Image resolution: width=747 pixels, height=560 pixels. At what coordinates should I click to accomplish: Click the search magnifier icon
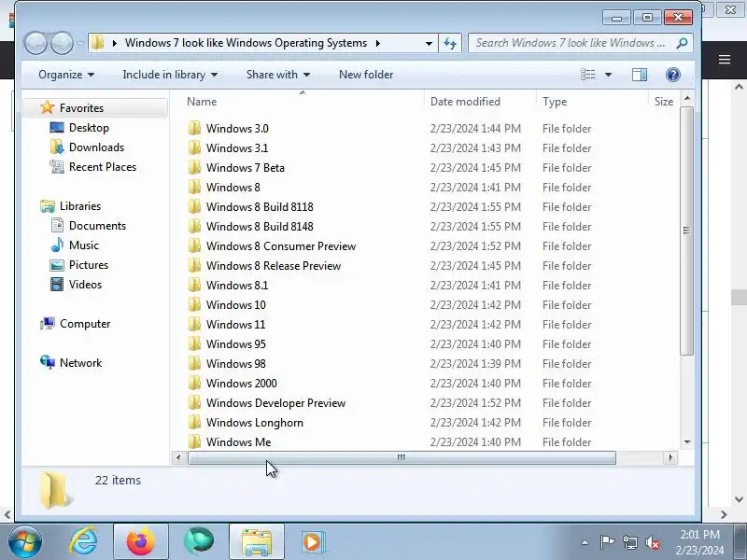pyautogui.click(x=682, y=43)
